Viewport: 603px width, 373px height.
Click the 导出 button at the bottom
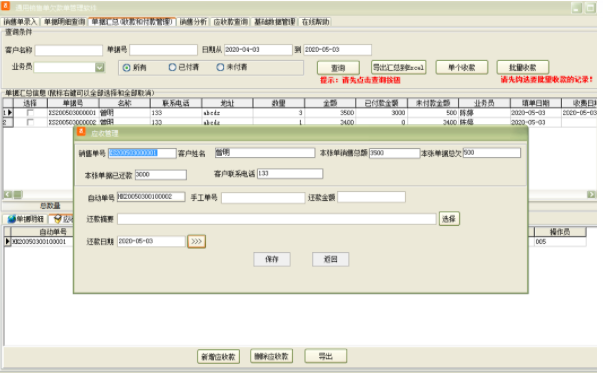coord(326,356)
